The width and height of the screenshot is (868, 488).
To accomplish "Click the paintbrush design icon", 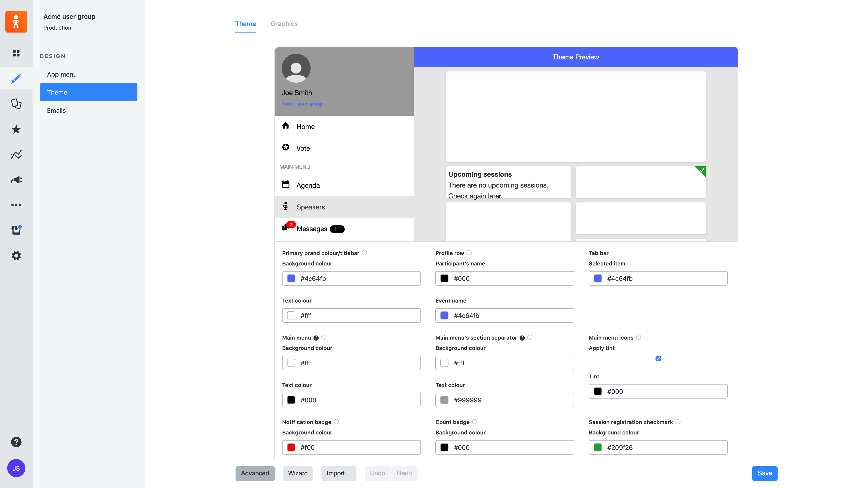I will (x=16, y=78).
